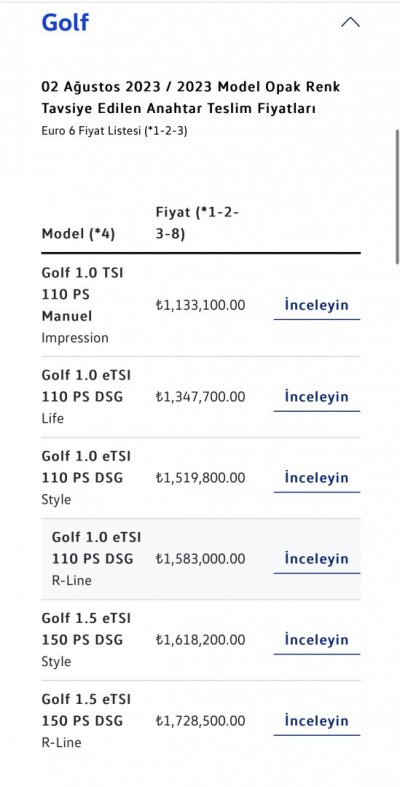Collapse the Golf section with the chevron
Image resolution: width=400 pixels, height=787 pixels.
[350, 22]
